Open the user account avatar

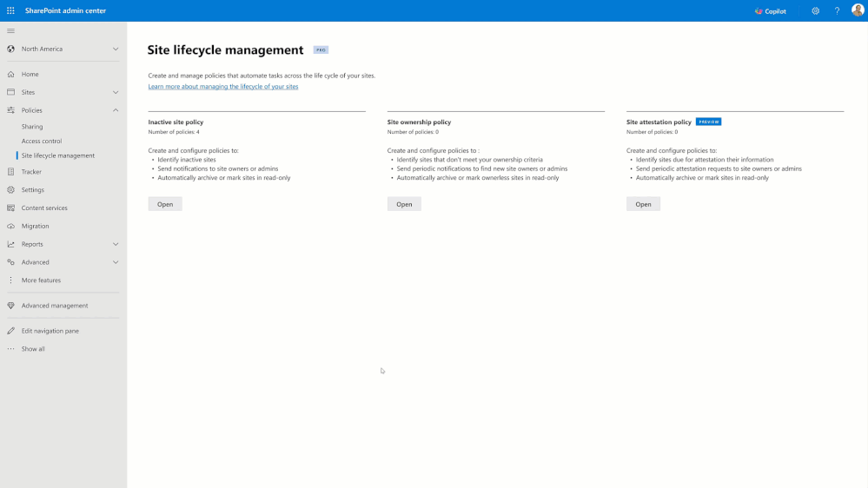[858, 10]
